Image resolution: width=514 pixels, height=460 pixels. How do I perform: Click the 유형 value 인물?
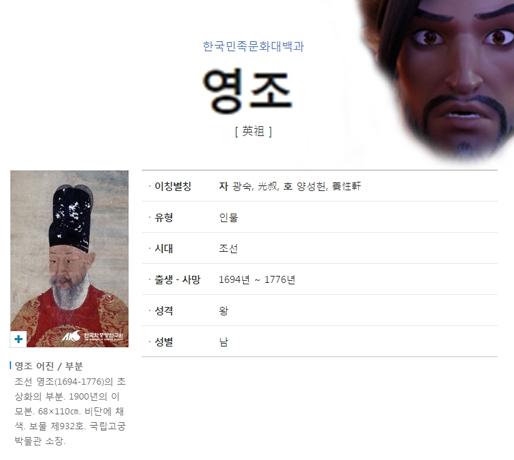click(x=228, y=217)
